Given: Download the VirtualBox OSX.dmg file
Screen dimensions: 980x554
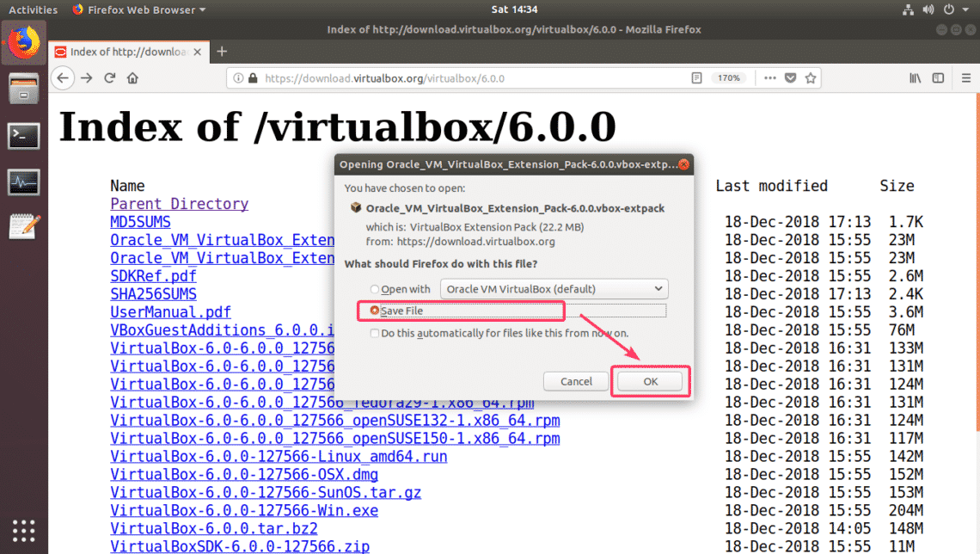Looking at the screenshot, I should click(244, 475).
